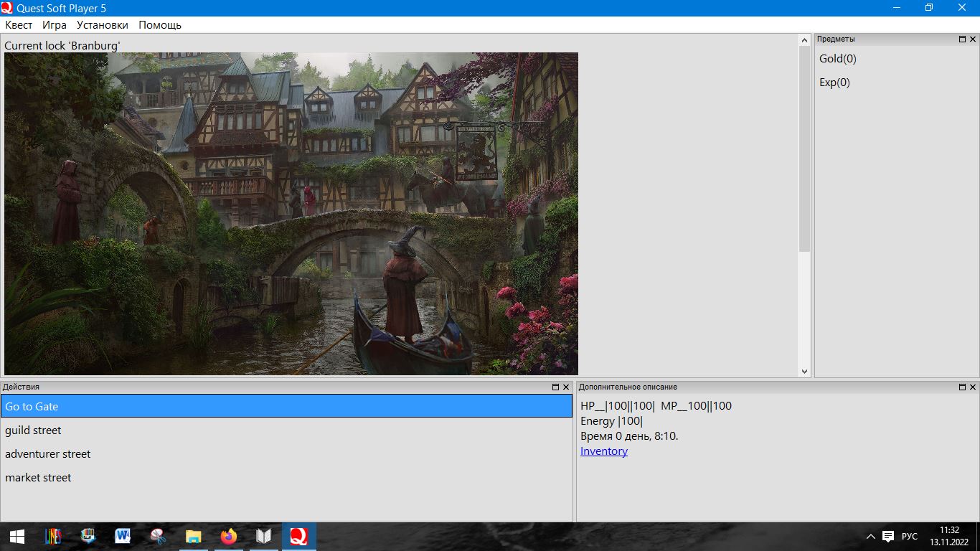The image size is (980, 551).
Task: Open the Игра menu
Action: (x=55, y=25)
